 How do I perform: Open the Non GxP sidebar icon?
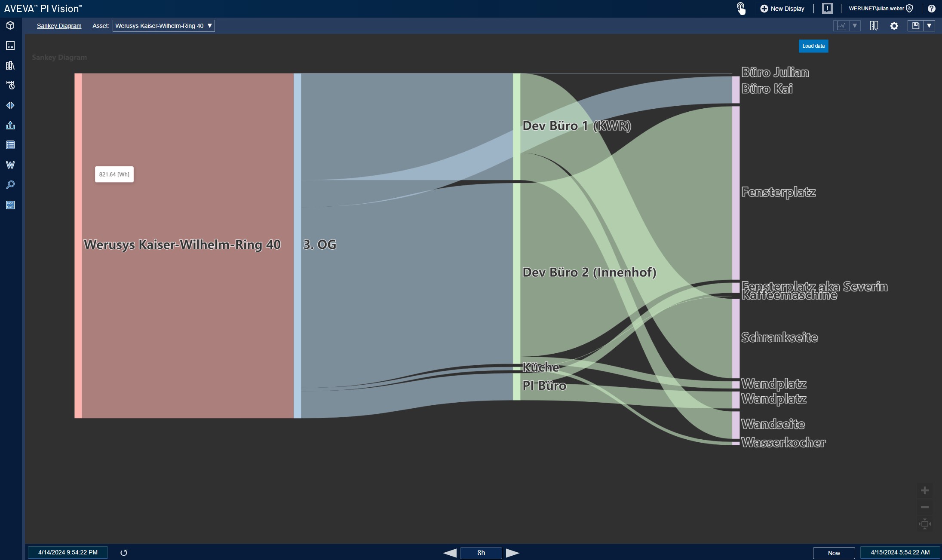click(x=10, y=205)
